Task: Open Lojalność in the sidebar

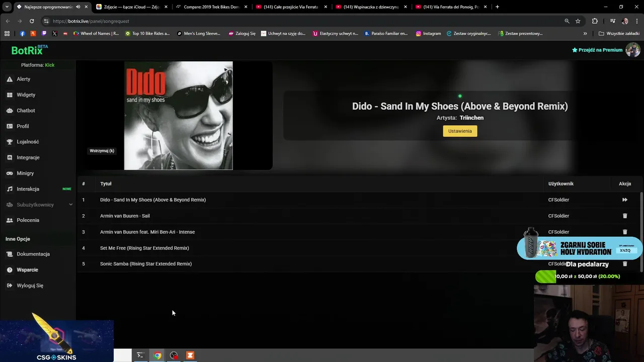Action: pyautogui.click(x=28, y=142)
